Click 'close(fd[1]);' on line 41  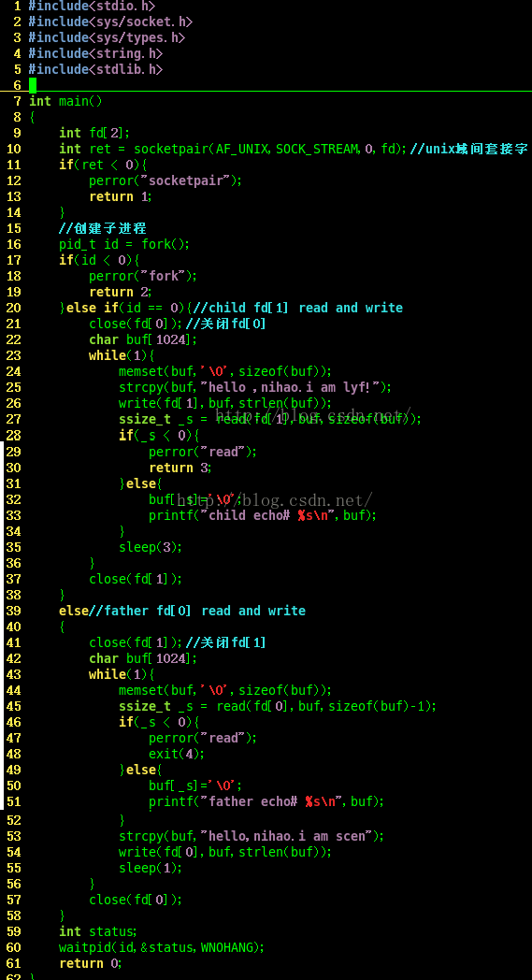[x=137, y=643]
